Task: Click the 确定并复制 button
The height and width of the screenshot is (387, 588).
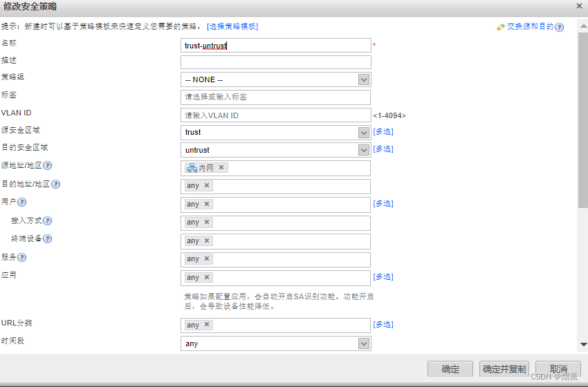Action: pyautogui.click(x=504, y=369)
